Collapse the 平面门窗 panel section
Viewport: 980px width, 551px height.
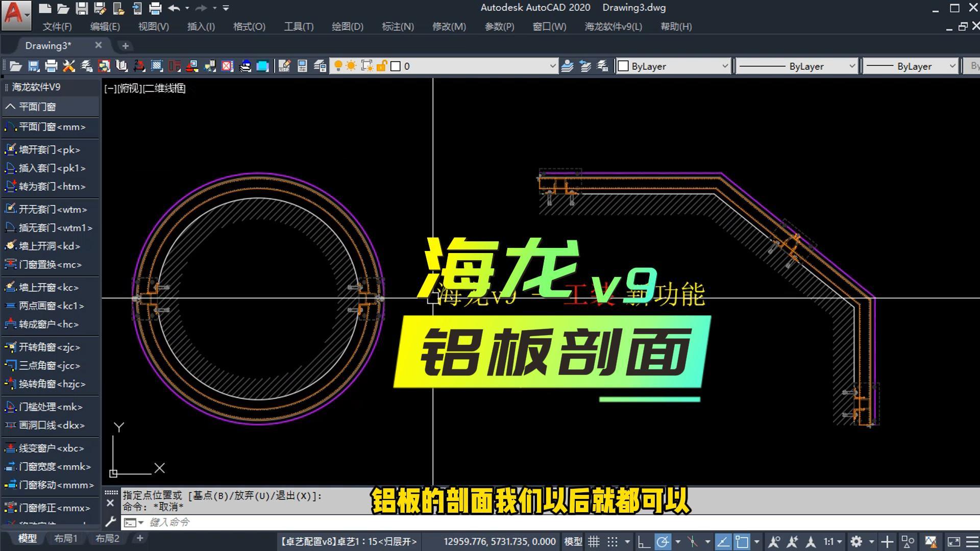10,107
